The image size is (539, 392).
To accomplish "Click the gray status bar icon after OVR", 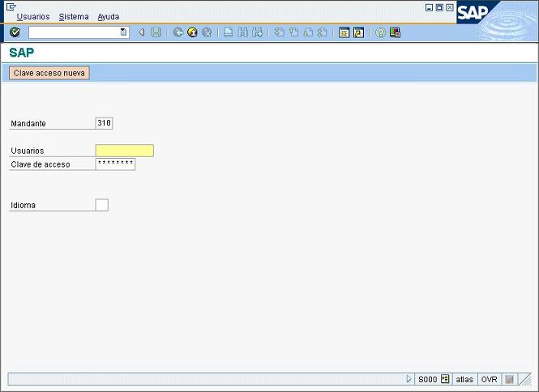I will (x=510, y=379).
